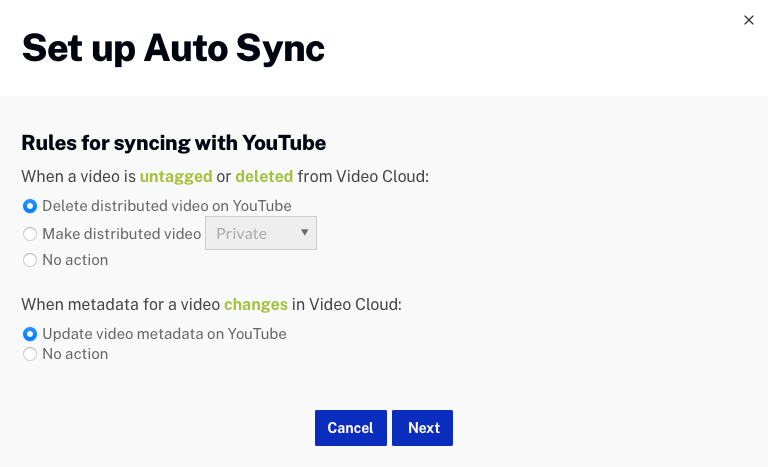Screen dimensions: 768x467
Task: Click the Cancel button
Action: (x=350, y=428)
